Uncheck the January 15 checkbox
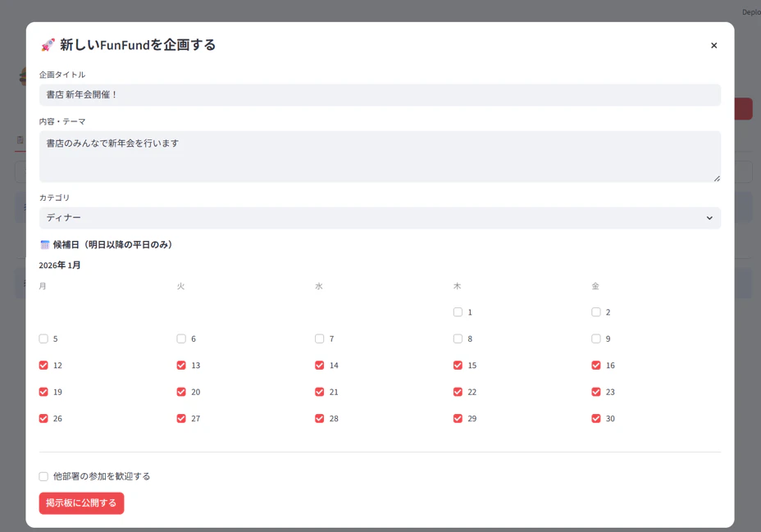 pos(458,365)
